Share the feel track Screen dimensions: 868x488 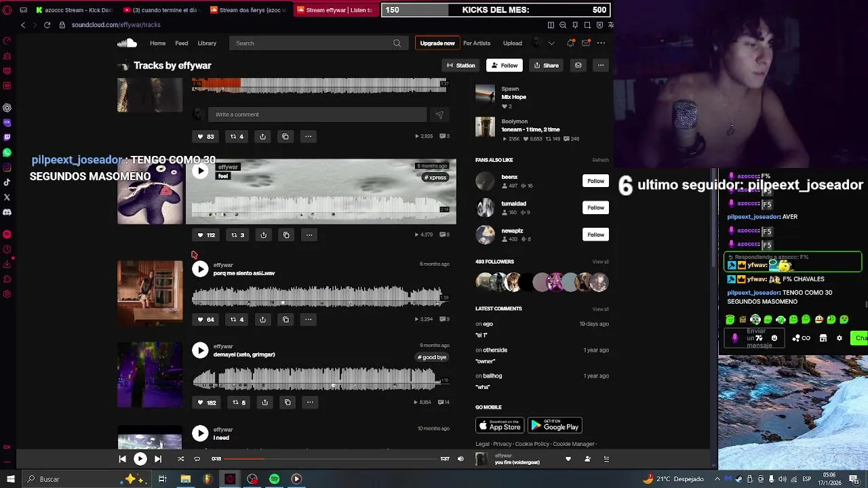pyautogui.click(x=264, y=235)
